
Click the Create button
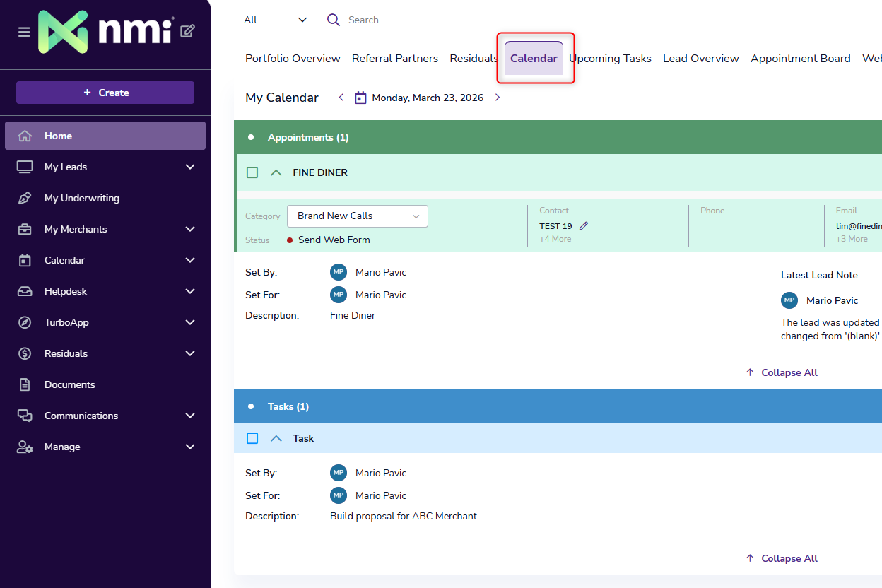point(105,93)
